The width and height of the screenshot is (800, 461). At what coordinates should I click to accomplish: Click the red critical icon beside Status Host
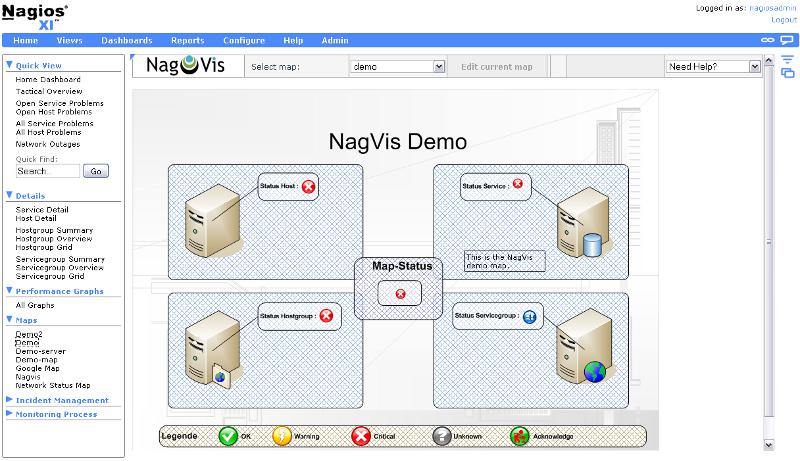tap(308, 187)
